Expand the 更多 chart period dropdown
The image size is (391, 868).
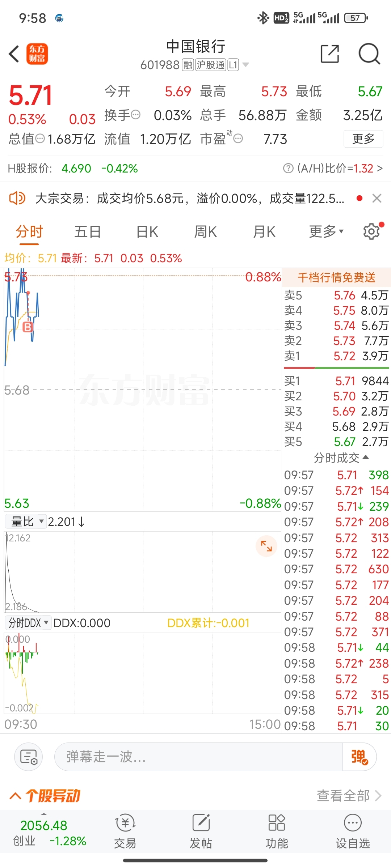(326, 231)
